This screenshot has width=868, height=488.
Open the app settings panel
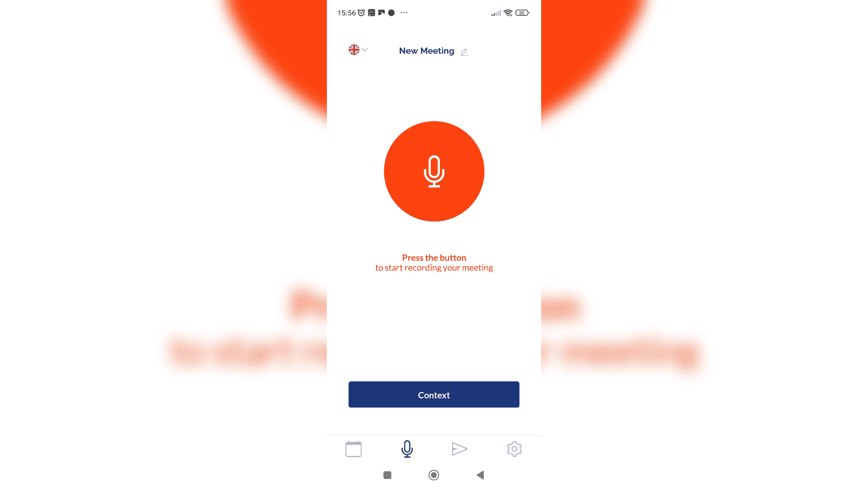tap(514, 449)
